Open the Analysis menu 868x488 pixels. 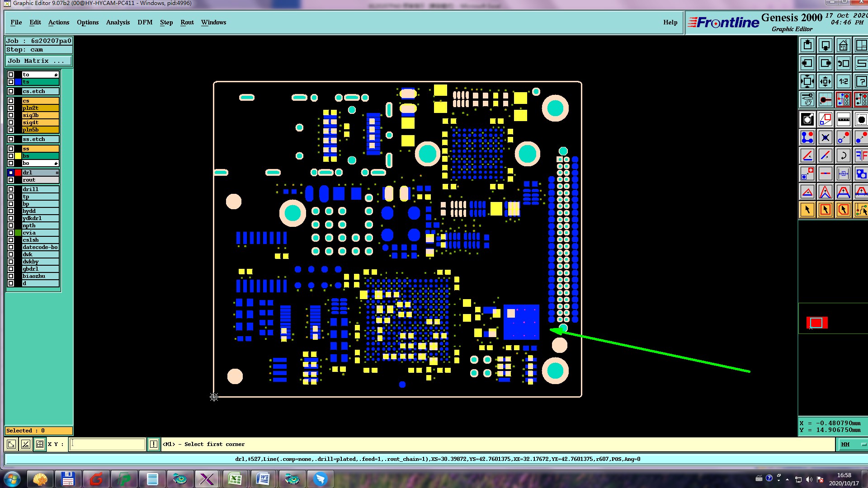coord(118,22)
